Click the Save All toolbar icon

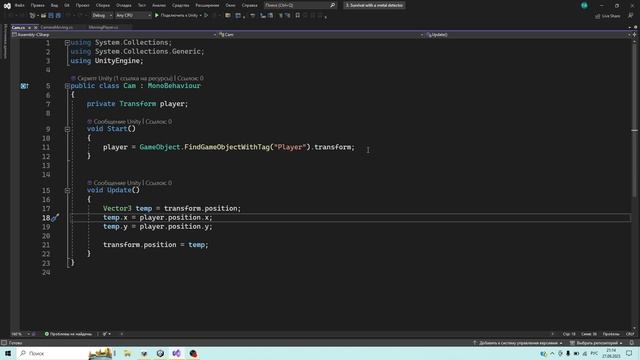click(x=58, y=16)
